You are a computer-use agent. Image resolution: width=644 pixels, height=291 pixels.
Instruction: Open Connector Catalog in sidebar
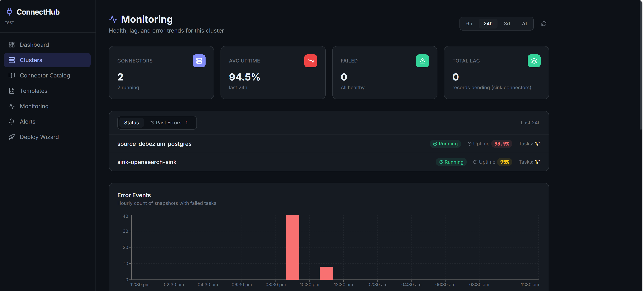click(x=47, y=75)
